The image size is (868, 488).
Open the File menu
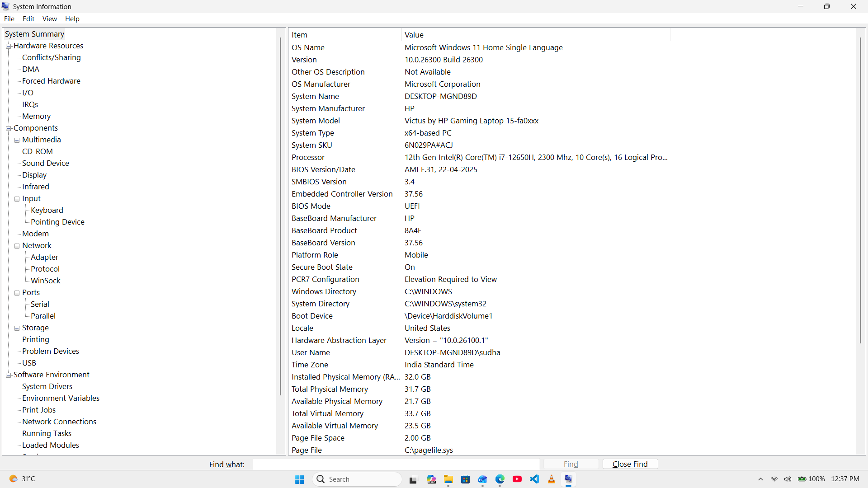tap(9, 19)
